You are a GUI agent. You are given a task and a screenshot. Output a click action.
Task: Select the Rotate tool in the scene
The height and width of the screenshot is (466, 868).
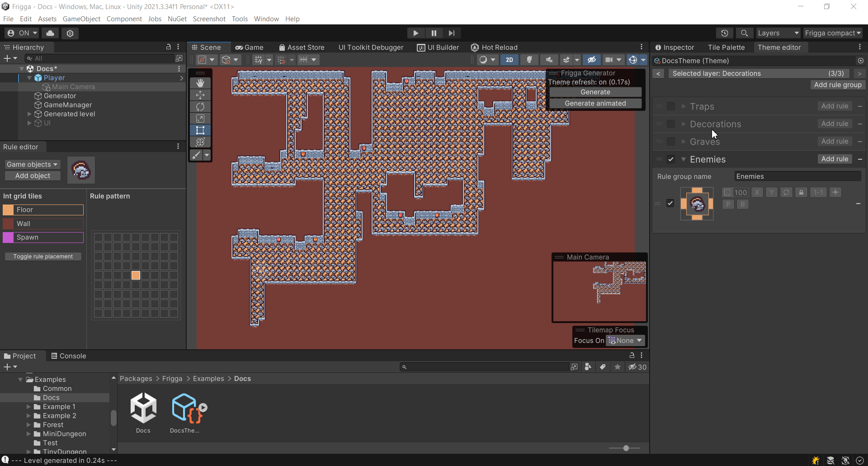click(x=200, y=107)
